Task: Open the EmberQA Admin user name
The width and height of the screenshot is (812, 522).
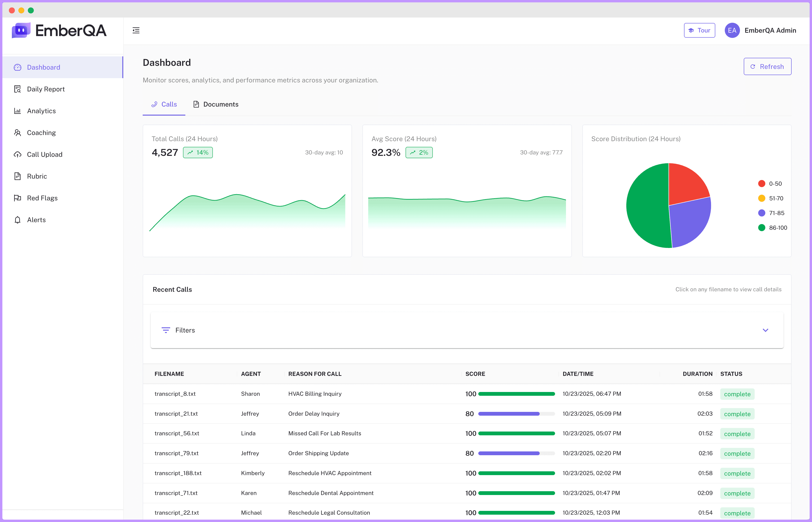Action: click(x=770, y=31)
